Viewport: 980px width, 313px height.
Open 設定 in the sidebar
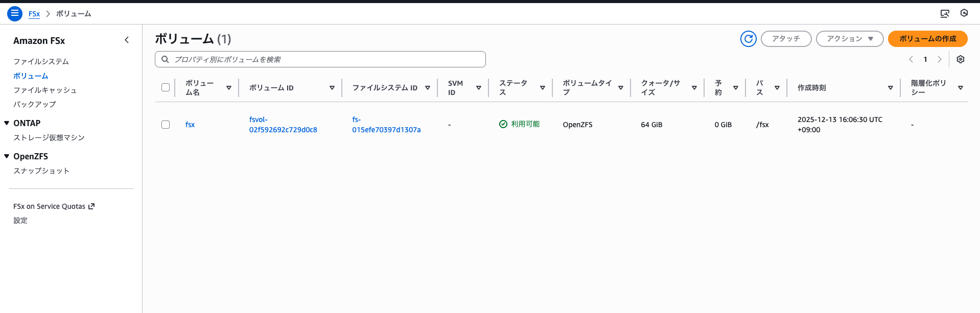click(20, 221)
